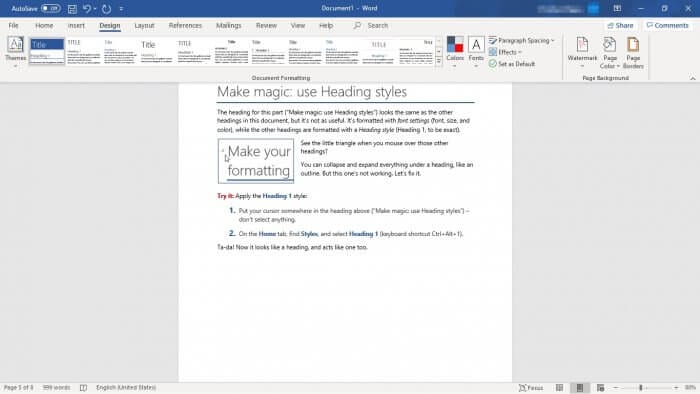Open the Comments button
This screenshot has width=700, height=394.
(x=667, y=25)
